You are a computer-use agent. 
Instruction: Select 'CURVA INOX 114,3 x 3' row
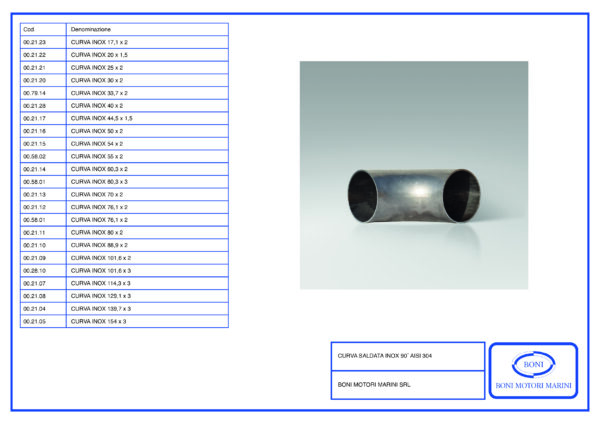pyautogui.click(x=102, y=283)
